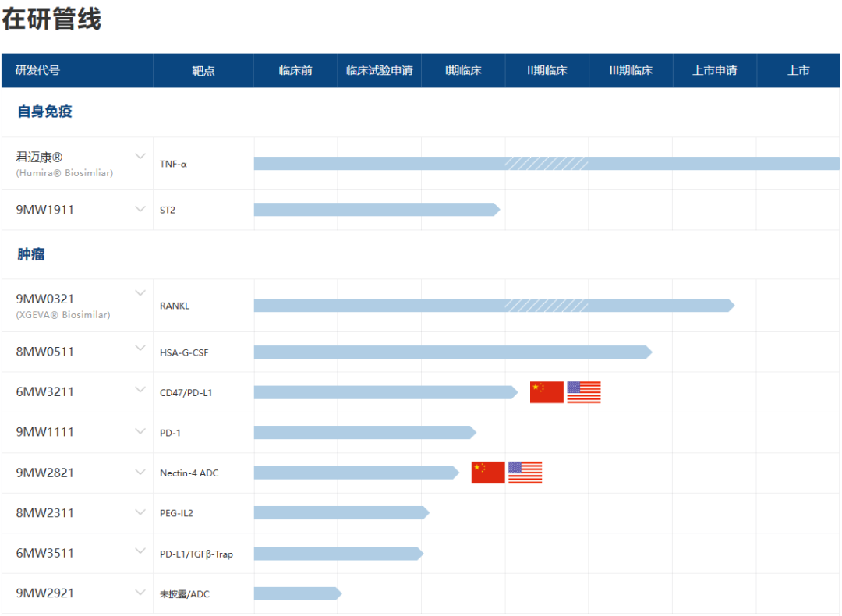The image size is (842, 616).
Task: Click the 9MW2921 code name
Action: (x=44, y=593)
